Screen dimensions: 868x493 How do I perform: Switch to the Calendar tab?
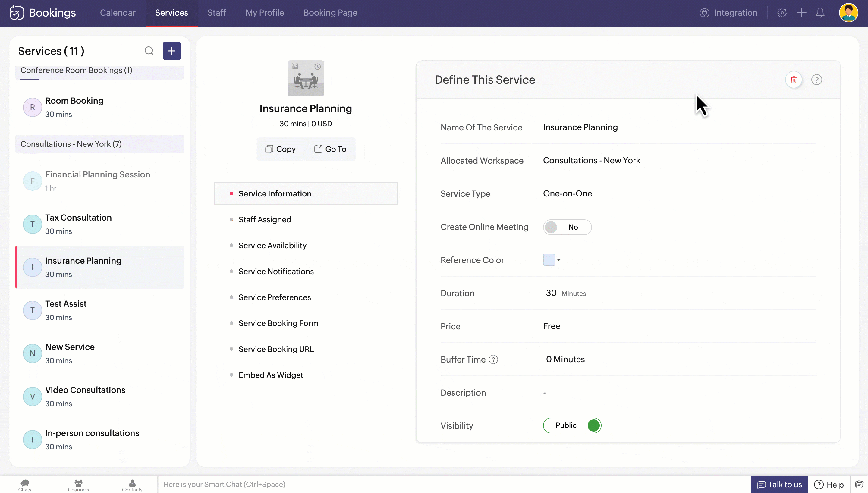pyautogui.click(x=118, y=13)
